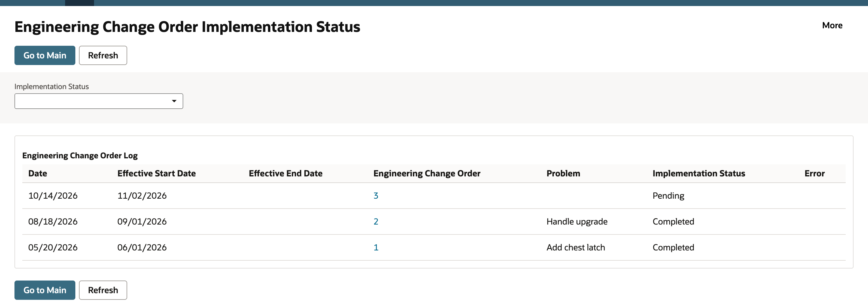Viewport: 868px width, 301px height.
Task: Click the bottom Go to Main button
Action: click(45, 290)
